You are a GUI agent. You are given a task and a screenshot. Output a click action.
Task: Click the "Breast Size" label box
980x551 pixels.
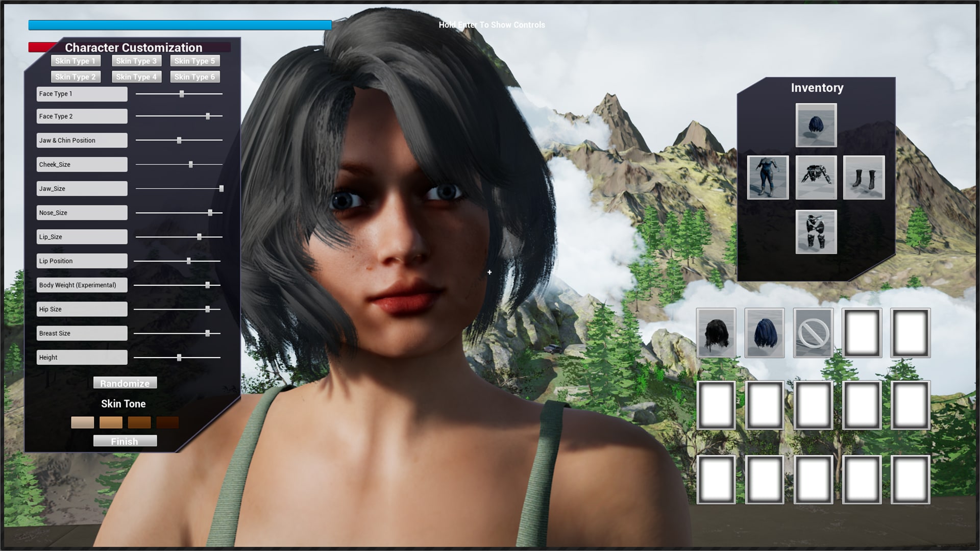coord(82,333)
